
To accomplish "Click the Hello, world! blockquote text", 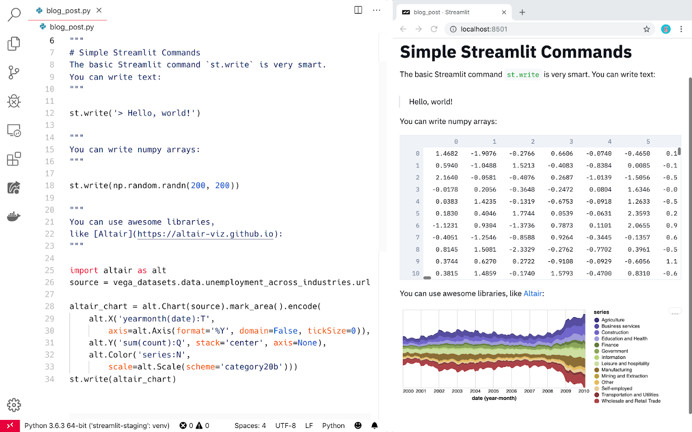I will (430, 102).
